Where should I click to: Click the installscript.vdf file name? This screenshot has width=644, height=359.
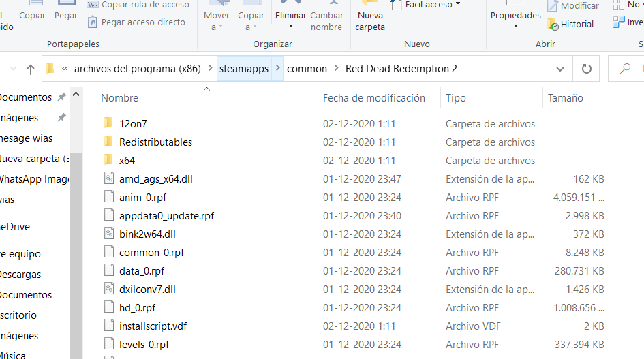(x=153, y=326)
